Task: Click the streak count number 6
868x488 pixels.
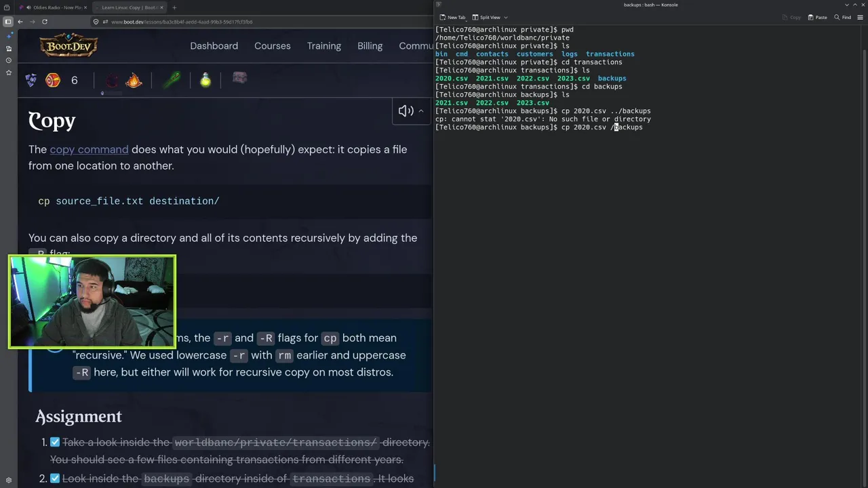Action: (x=75, y=81)
